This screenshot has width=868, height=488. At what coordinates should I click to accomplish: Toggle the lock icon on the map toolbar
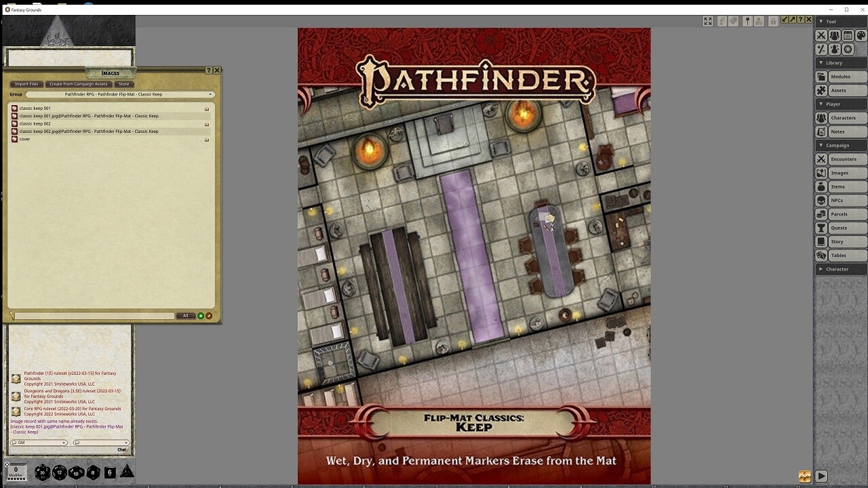tap(772, 21)
